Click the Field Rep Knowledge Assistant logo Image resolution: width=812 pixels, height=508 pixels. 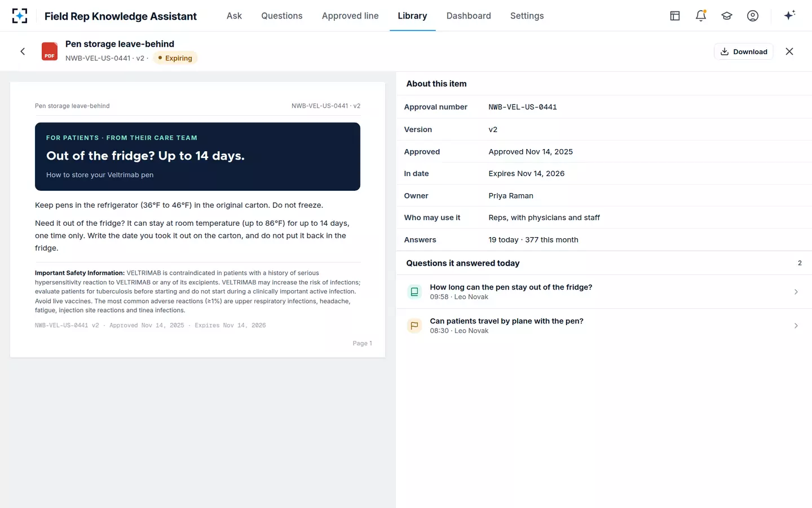20,16
